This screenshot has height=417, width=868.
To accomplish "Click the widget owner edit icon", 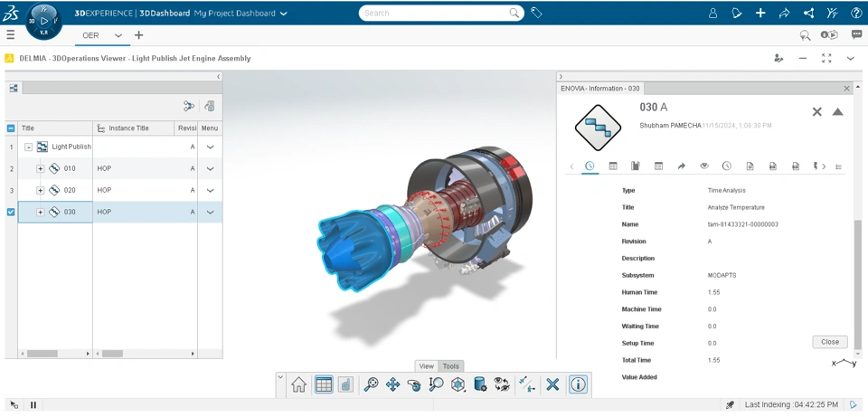I will click(778, 58).
